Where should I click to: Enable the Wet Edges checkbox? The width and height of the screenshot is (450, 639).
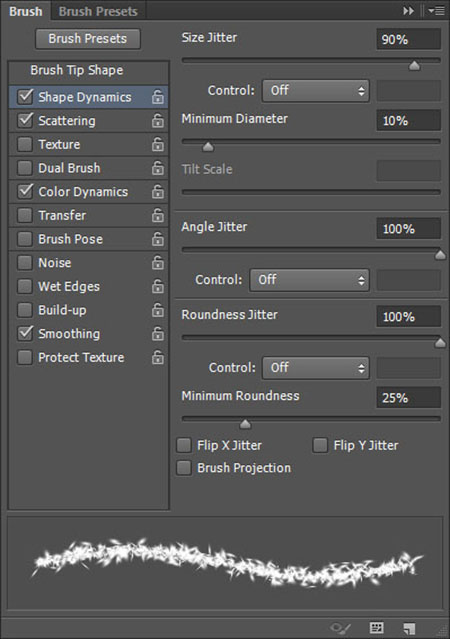point(25,286)
